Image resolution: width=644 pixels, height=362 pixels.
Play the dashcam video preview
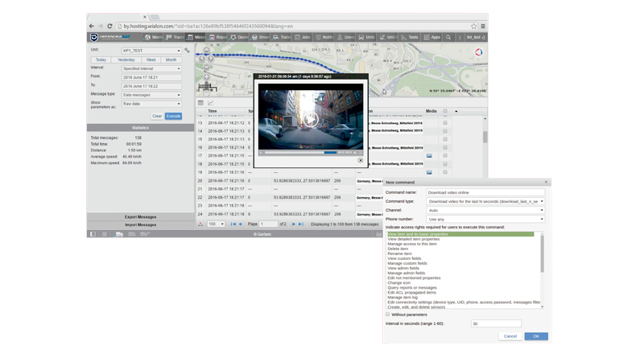[x=310, y=120]
